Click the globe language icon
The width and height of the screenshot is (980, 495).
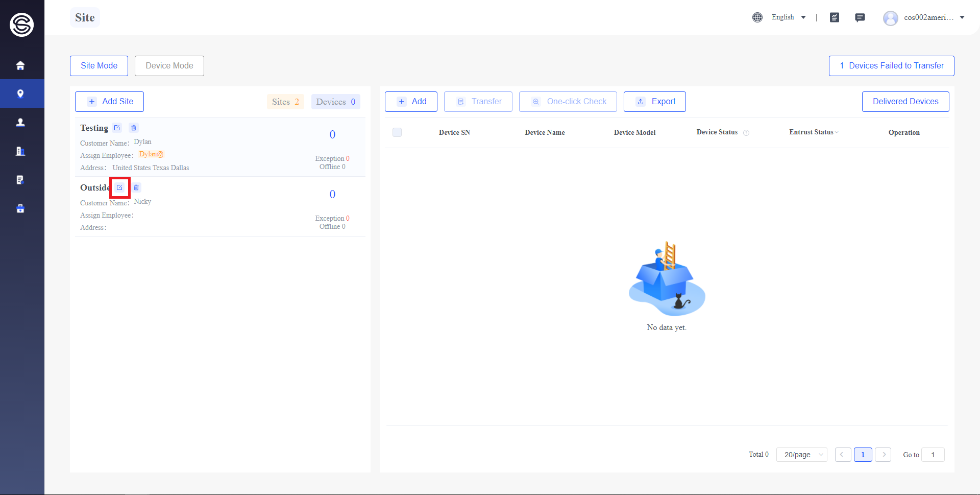click(757, 17)
